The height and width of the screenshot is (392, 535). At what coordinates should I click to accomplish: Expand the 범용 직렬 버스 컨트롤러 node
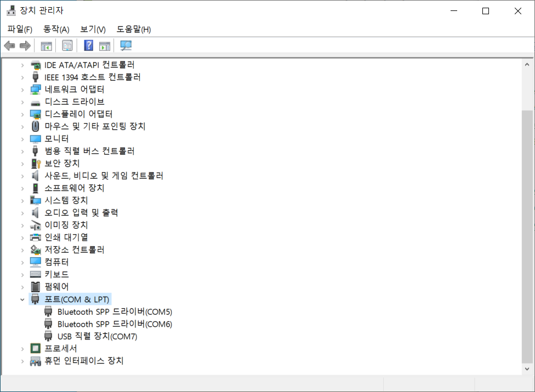22,151
